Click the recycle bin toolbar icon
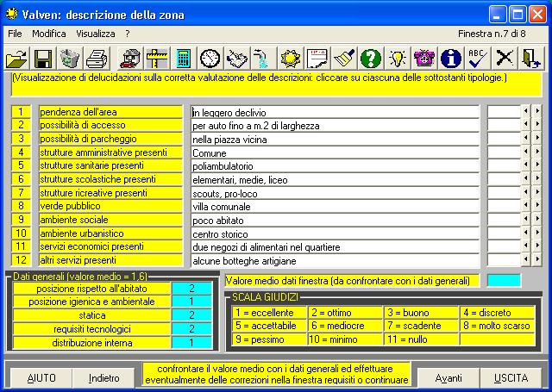The image size is (552, 392). pos(69,59)
